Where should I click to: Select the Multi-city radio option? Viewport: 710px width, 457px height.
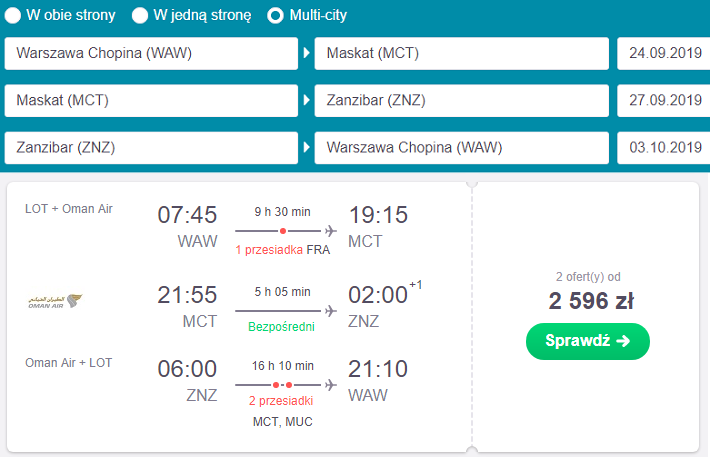(x=275, y=15)
